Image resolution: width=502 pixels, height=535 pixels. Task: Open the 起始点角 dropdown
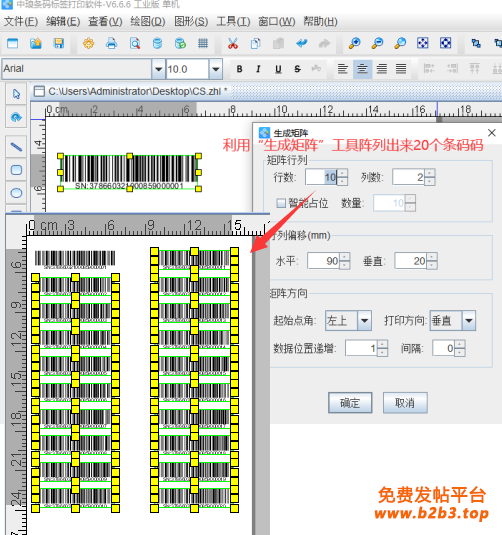pos(364,320)
